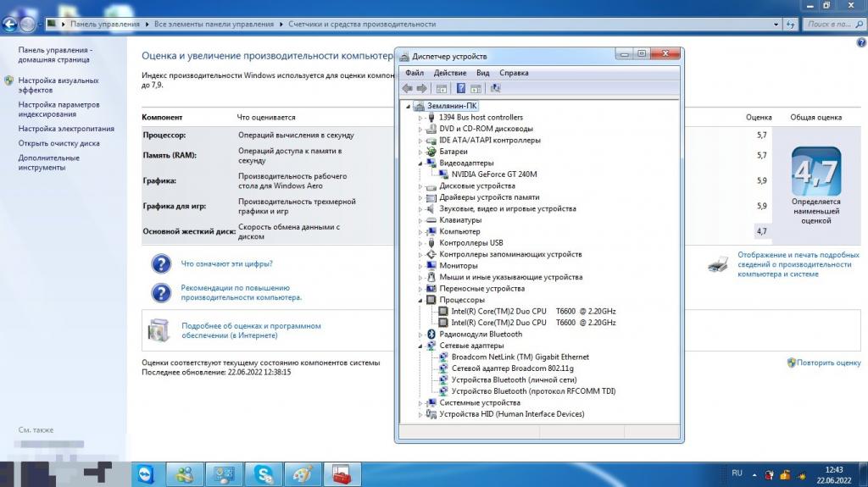Click the help question mark in top-right corner
868x487 pixels.
point(861,42)
